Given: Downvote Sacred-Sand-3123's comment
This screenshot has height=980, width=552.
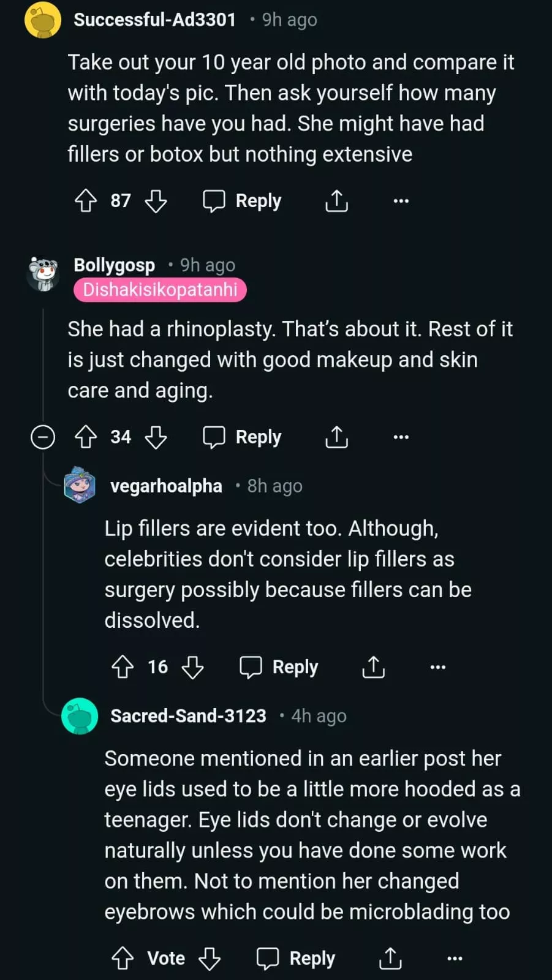Looking at the screenshot, I should (210, 959).
